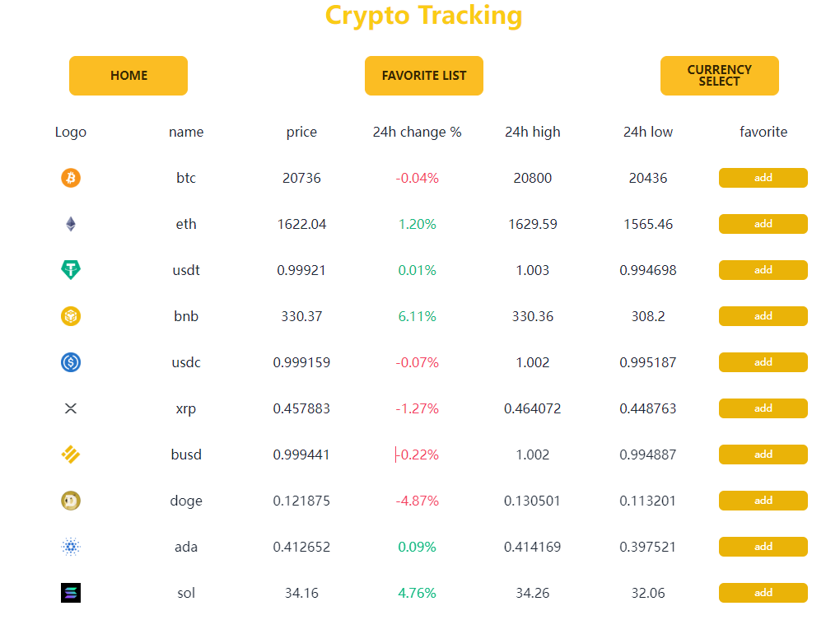Screen dimensions: 840x620
Task: Open the CURRENCY SELECT menu
Action: (x=719, y=75)
